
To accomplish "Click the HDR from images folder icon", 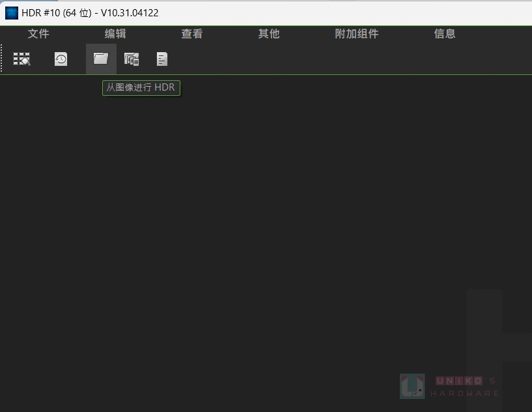I will 100,59.
